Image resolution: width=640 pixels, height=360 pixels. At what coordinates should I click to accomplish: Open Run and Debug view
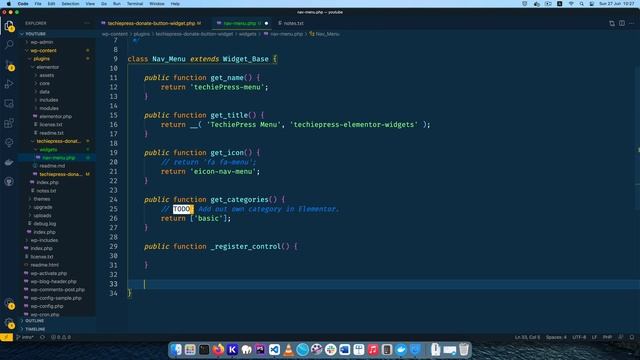9,84
